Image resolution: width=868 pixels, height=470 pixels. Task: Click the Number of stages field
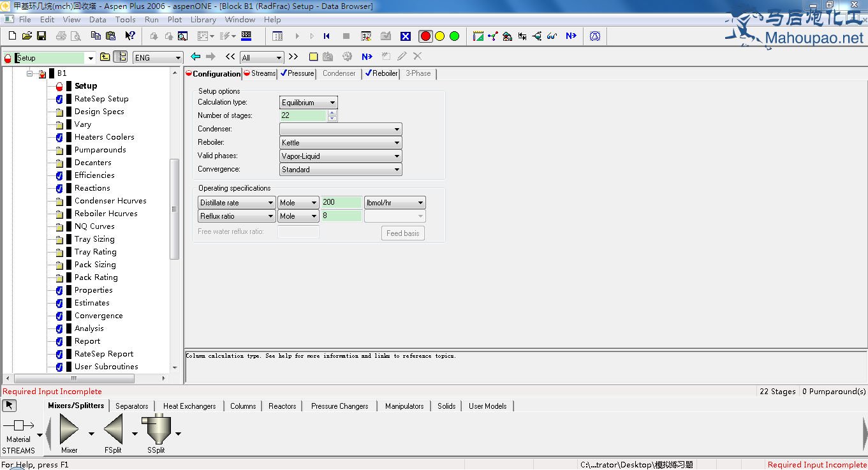[304, 115]
